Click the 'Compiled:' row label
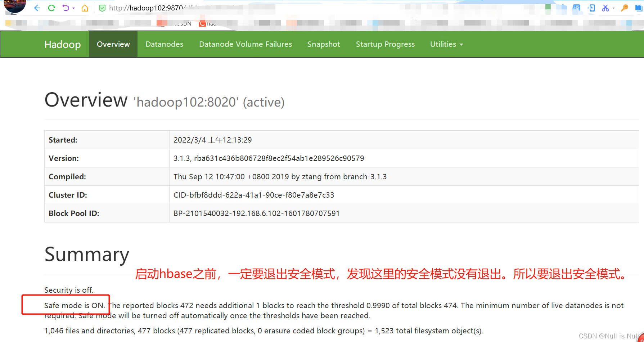Screen dimensions: 644x342 (67, 177)
